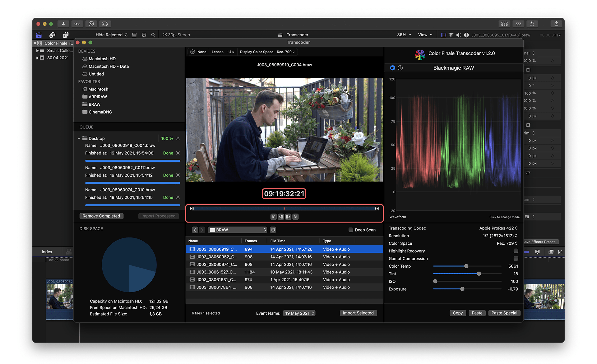Viewport: 597px width, 364px height.
Task: Toggle Gamut Compression on
Action: pos(516,258)
